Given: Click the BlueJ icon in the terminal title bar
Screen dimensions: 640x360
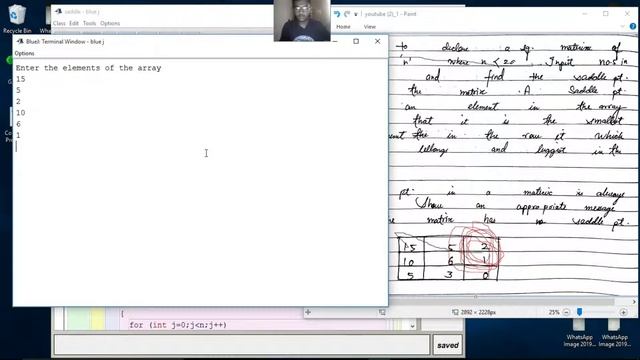Looking at the screenshot, I should (20, 41).
